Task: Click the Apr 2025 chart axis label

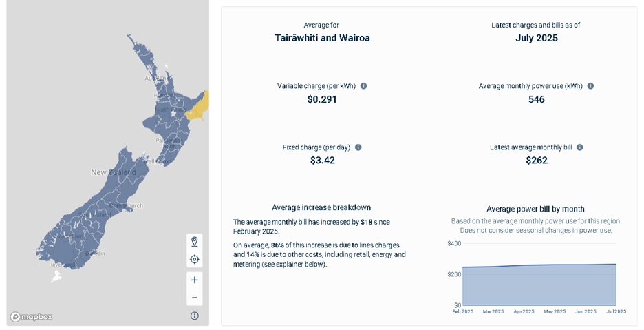Action: tap(522, 311)
